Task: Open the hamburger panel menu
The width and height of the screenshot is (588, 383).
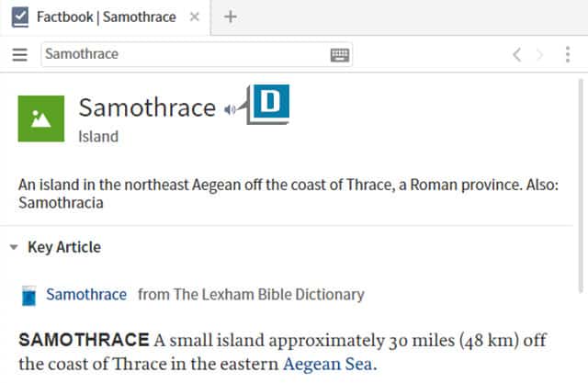Action: 20,55
